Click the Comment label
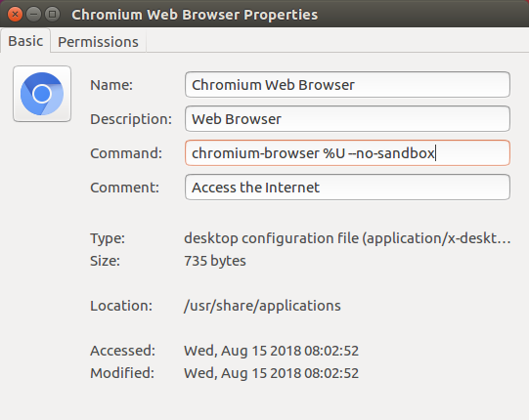The height and width of the screenshot is (420, 529). pyautogui.click(x=124, y=188)
